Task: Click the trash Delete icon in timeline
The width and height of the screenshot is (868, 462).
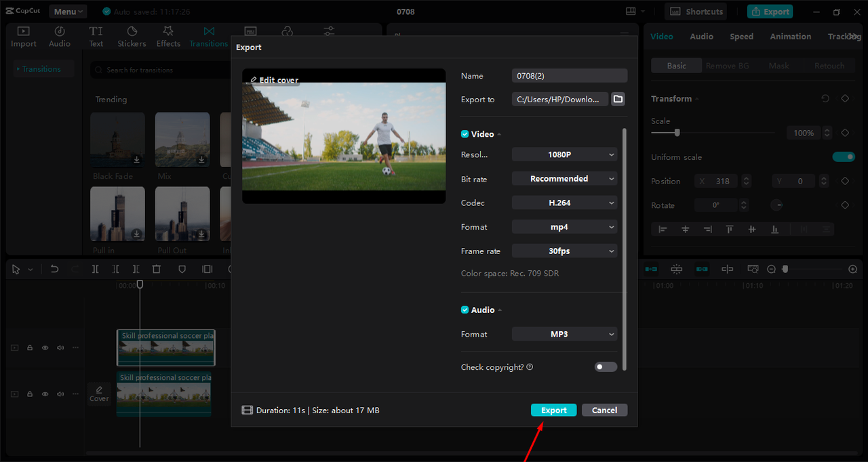Action: click(x=157, y=269)
